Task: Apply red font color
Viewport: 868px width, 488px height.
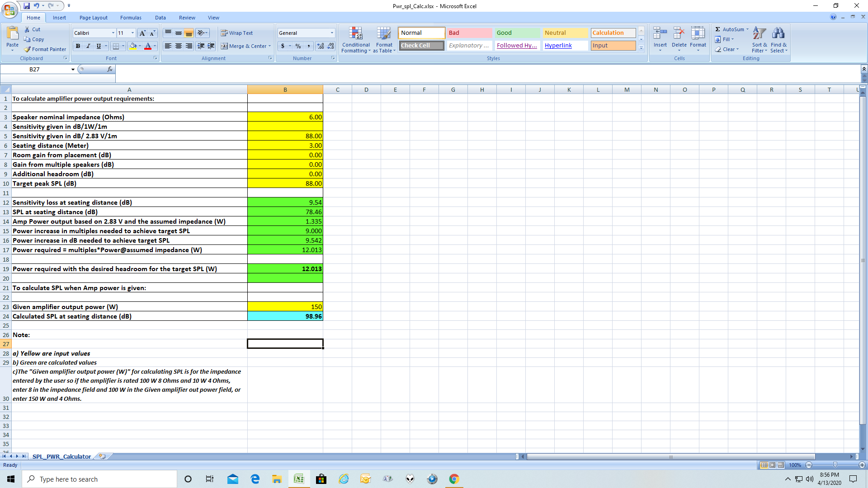Action: click(x=148, y=46)
